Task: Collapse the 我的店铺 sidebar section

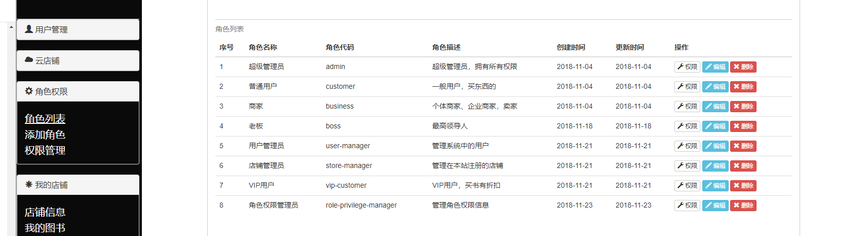Action: pos(78,185)
